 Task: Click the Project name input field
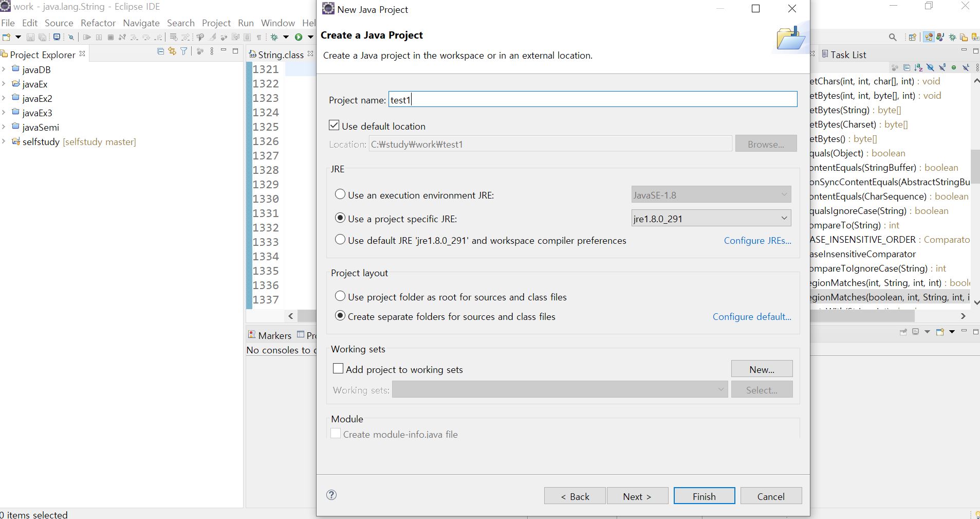pos(593,99)
